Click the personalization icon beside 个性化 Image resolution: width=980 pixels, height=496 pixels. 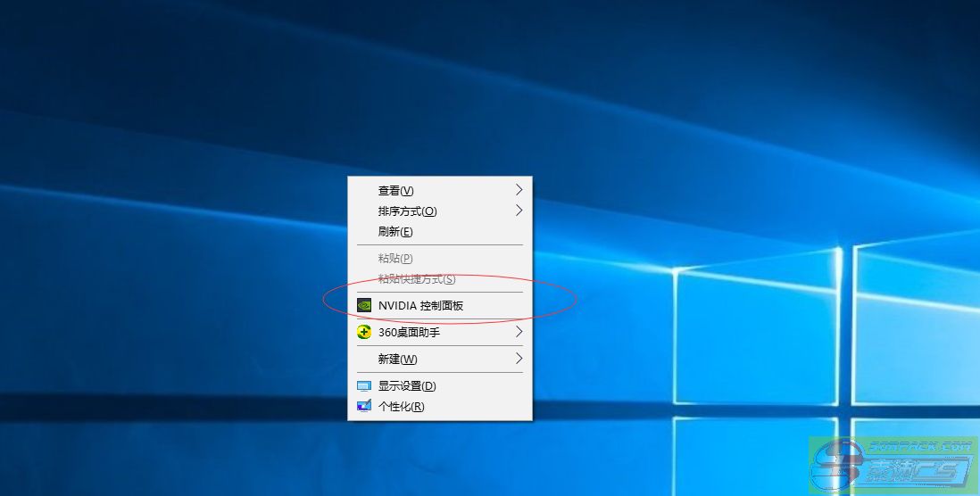pos(364,407)
